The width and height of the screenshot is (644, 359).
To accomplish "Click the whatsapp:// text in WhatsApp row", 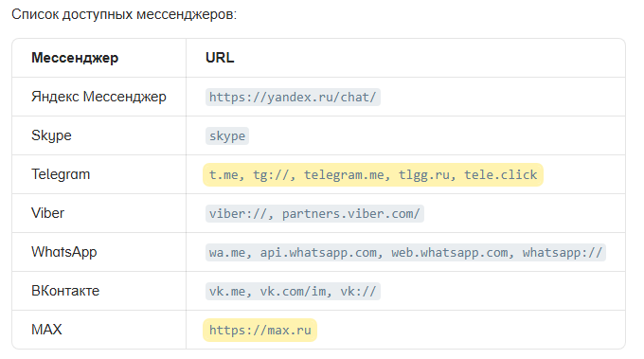I will pos(563,252).
